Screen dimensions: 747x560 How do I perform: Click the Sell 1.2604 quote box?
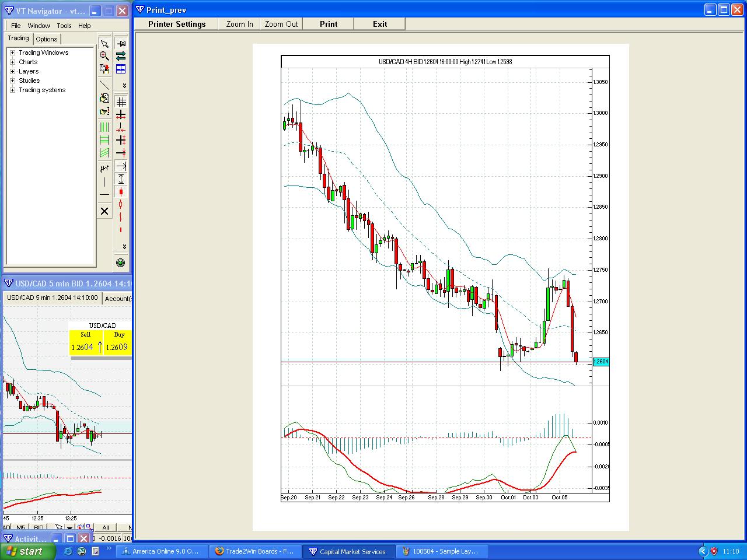pyautogui.click(x=86, y=343)
